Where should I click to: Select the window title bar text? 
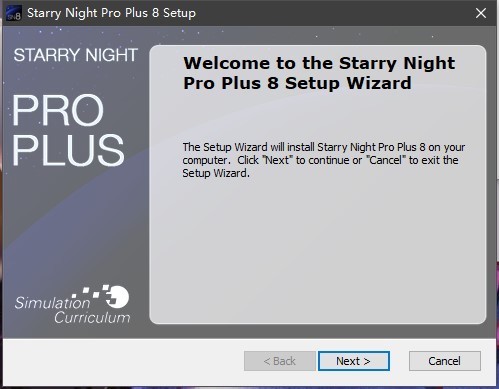click(x=111, y=13)
